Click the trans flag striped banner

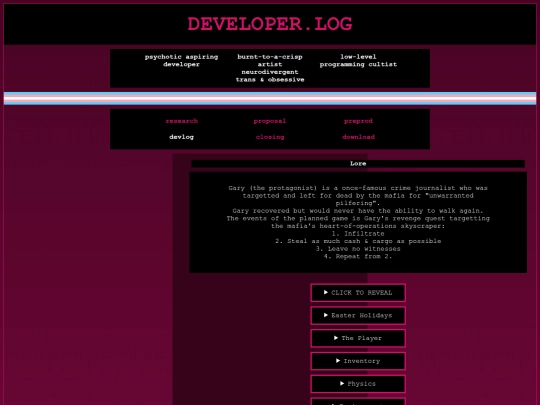pyautogui.click(x=270, y=98)
